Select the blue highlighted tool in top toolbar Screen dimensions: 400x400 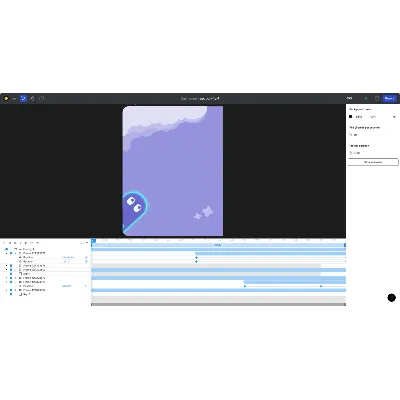(x=23, y=98)
